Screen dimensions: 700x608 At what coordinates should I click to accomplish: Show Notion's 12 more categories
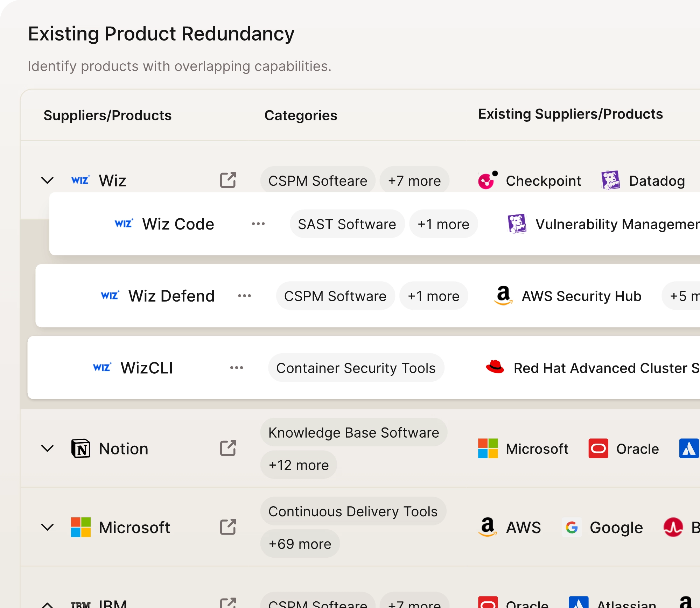[x=298, y=465]
